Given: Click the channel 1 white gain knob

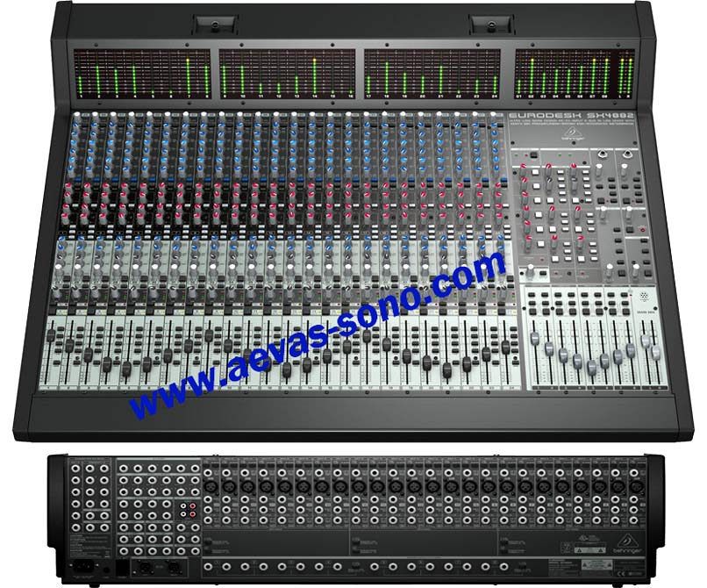Looking at the screenshot, I should coord(77,115).
